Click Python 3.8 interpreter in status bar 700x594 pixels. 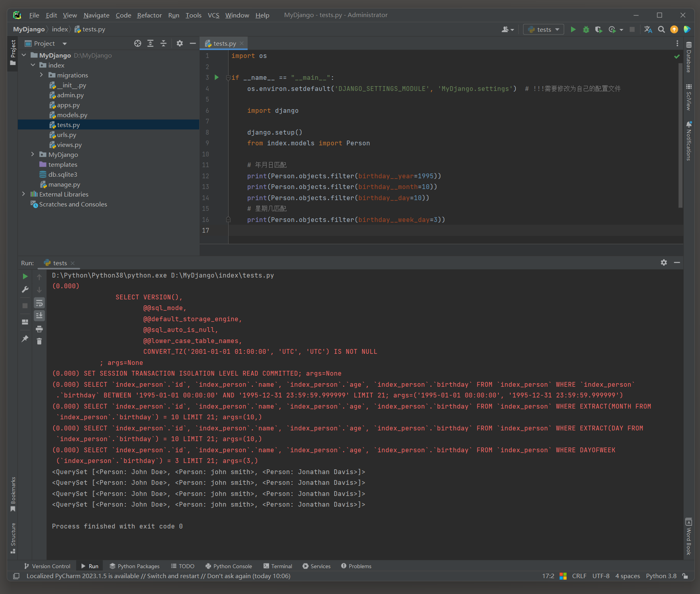point(661,576)
